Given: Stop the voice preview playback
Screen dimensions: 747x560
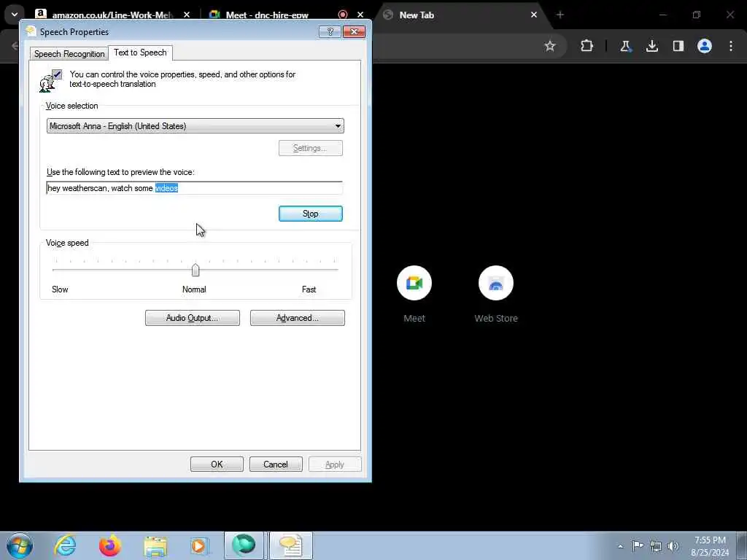Looking at the screenshot, I should 310,214.
